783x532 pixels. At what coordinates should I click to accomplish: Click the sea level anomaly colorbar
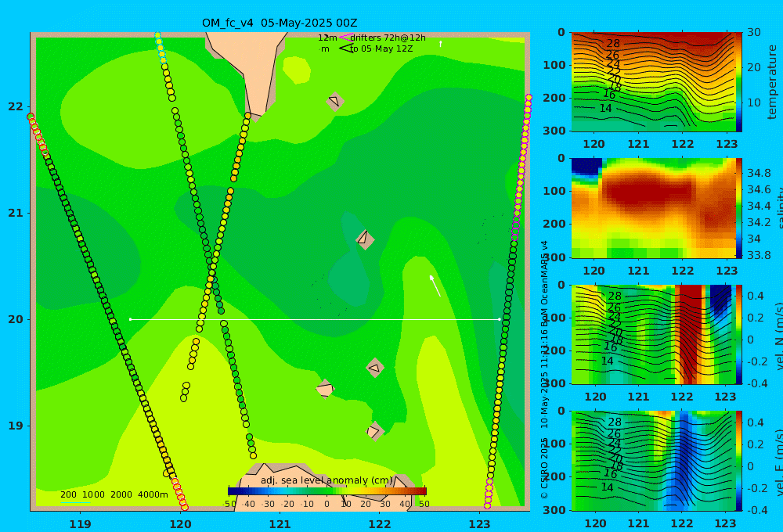coord(327,491)
